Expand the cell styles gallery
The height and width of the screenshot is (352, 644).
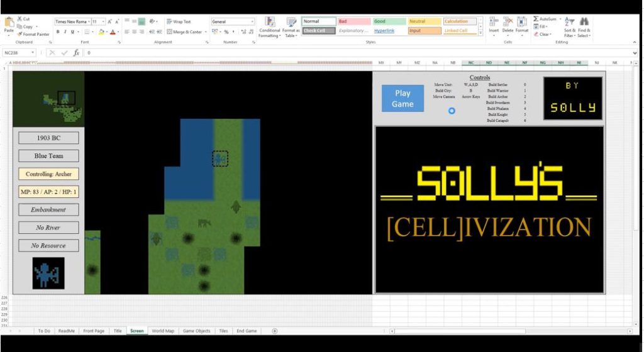coord(480,32)
